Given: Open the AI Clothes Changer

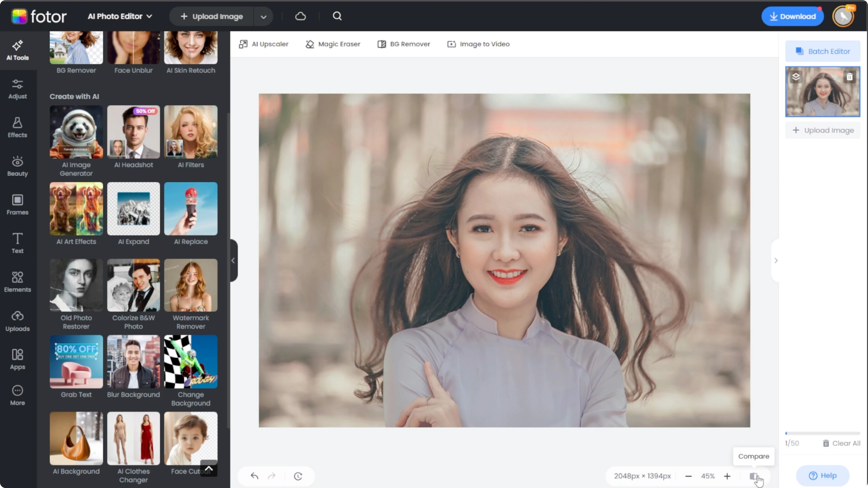Looking at the screenshot, I should coord(134,438).
